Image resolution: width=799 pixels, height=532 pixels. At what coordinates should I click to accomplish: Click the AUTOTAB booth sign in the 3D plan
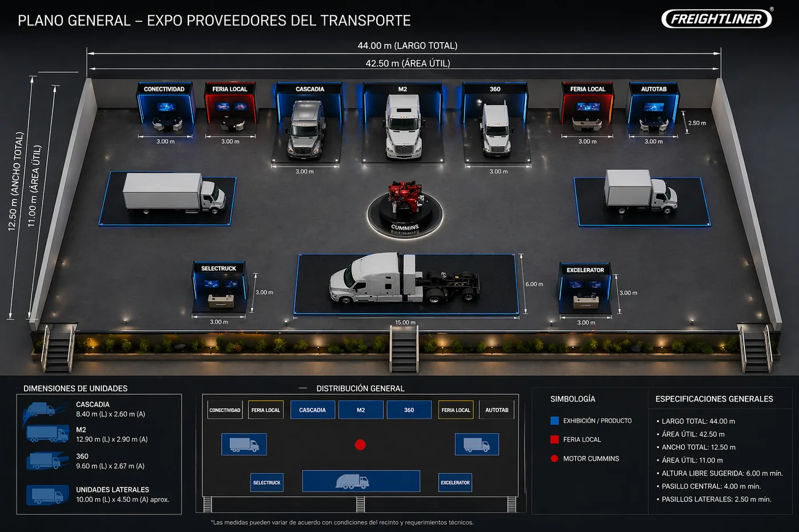tap(653, 89)
